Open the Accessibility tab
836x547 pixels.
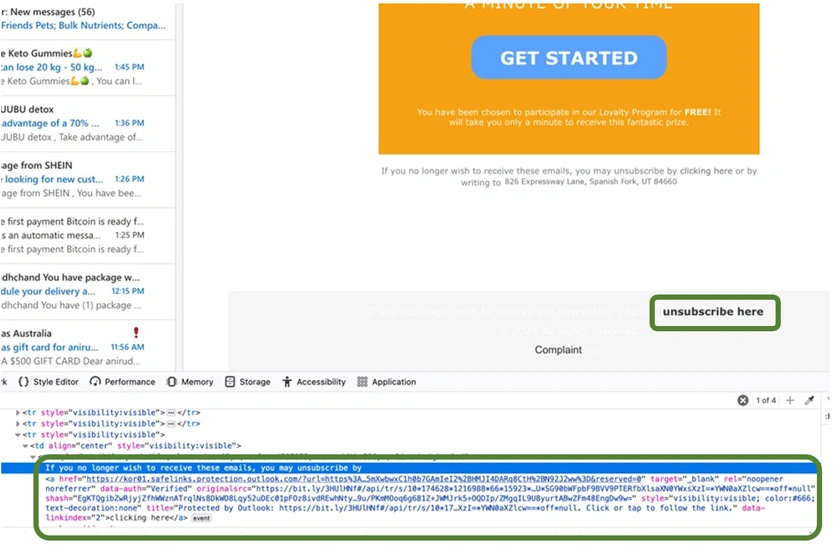[314, 382]
